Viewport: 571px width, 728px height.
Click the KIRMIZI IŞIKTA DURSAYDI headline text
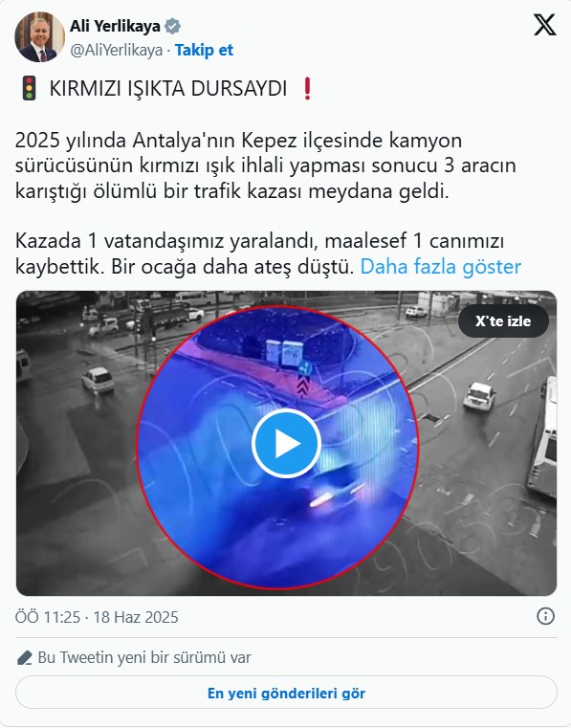168,89
